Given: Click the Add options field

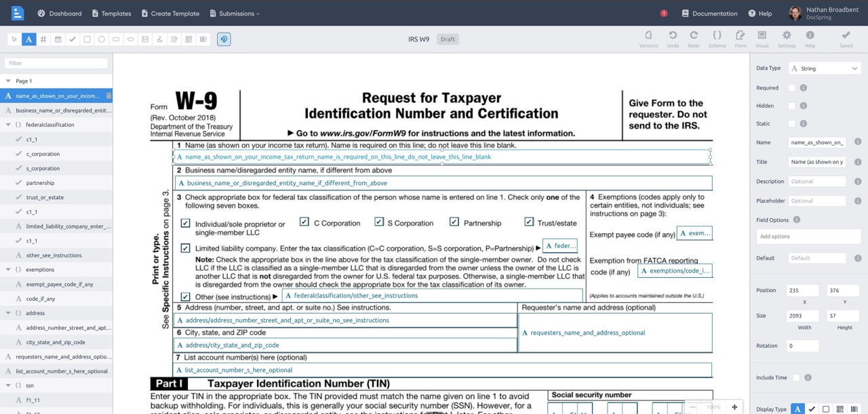Looking at the screenshot, I should tap(808, 236).
